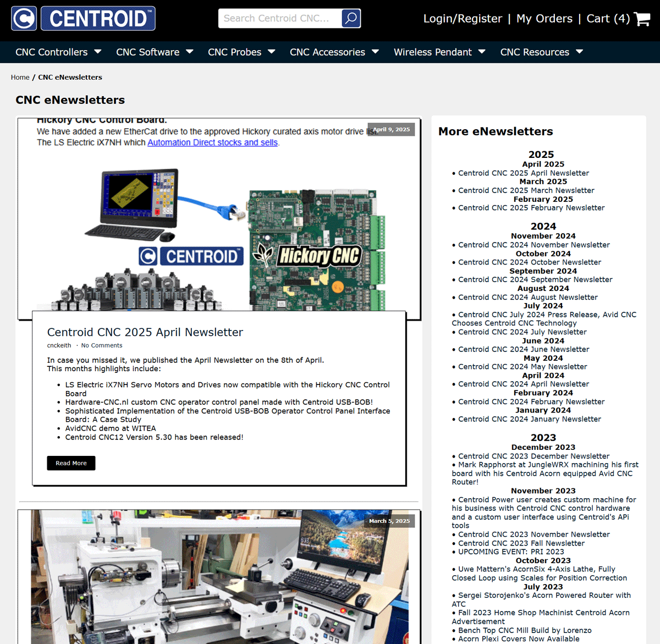Follow Automation Direct stocks and sells link
This screenshot has width=660, height=644.
(x=212, y=142)
